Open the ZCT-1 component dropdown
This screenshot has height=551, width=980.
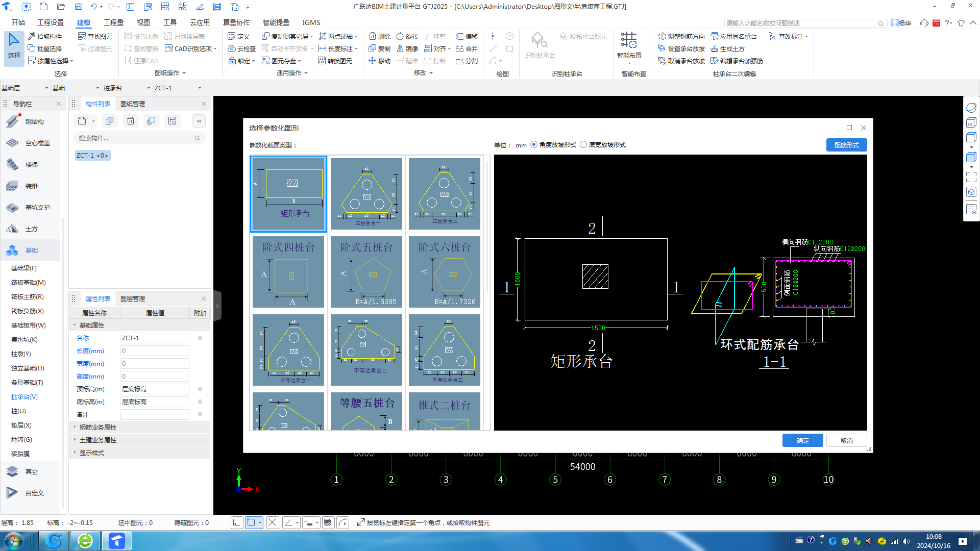[x=178, y=88]
